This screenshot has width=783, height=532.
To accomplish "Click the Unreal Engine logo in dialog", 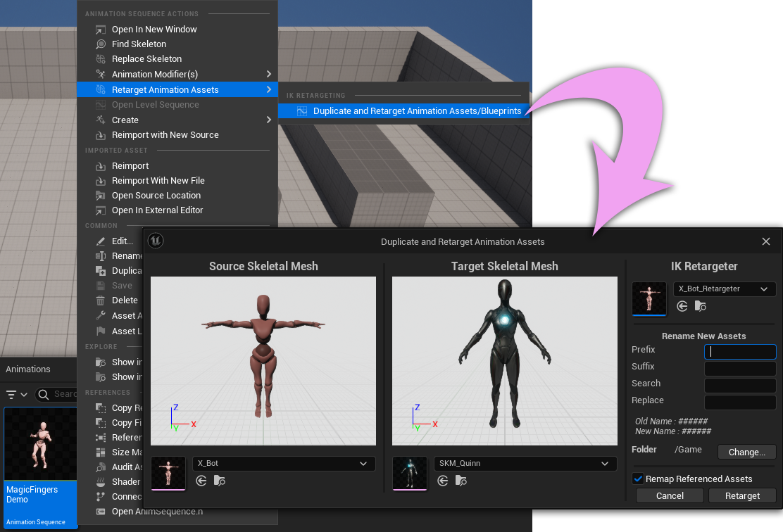I will (156, 241).
